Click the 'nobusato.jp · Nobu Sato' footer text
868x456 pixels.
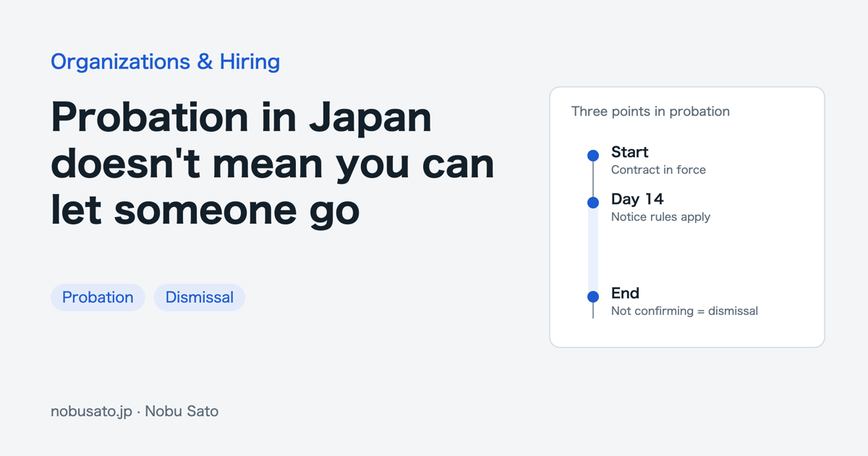click(x=135, y=411)
